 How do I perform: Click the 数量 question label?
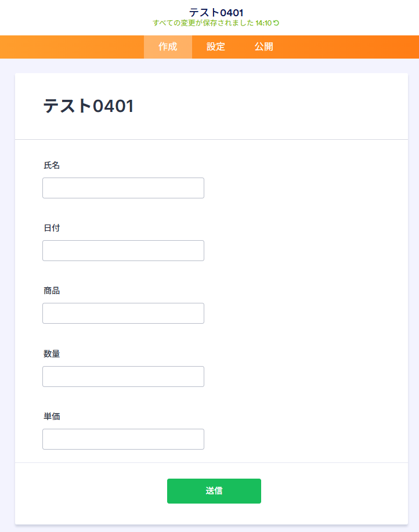[52, 354]
